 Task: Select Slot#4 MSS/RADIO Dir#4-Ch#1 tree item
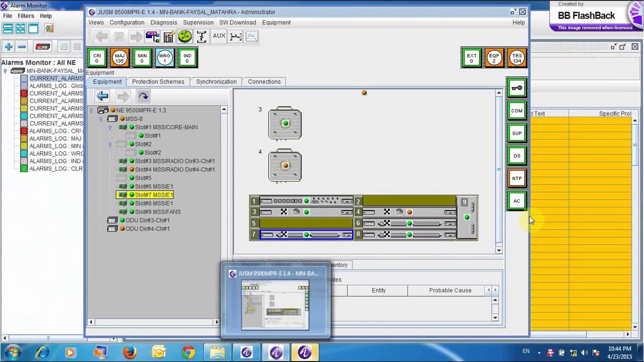[x=175, y=170]
